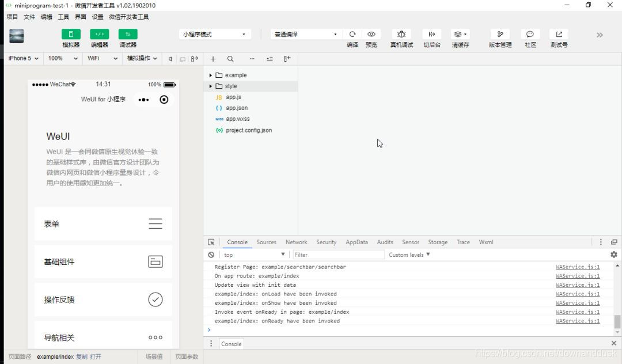Image resolution: width=622 pixels, height=364 pixels.
Task: Open the drawer menu dots beside Console
Action: pyautogui.click(x=211, y=343)
